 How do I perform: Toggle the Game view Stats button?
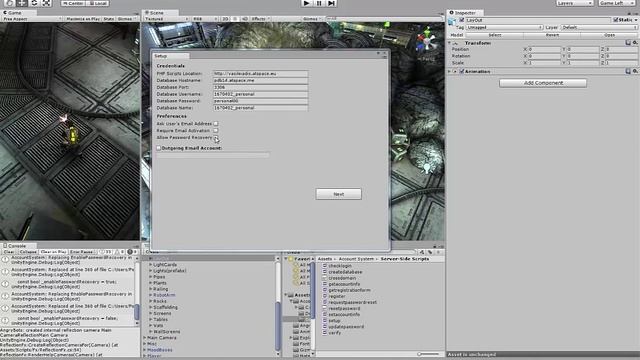pos(109,19)
